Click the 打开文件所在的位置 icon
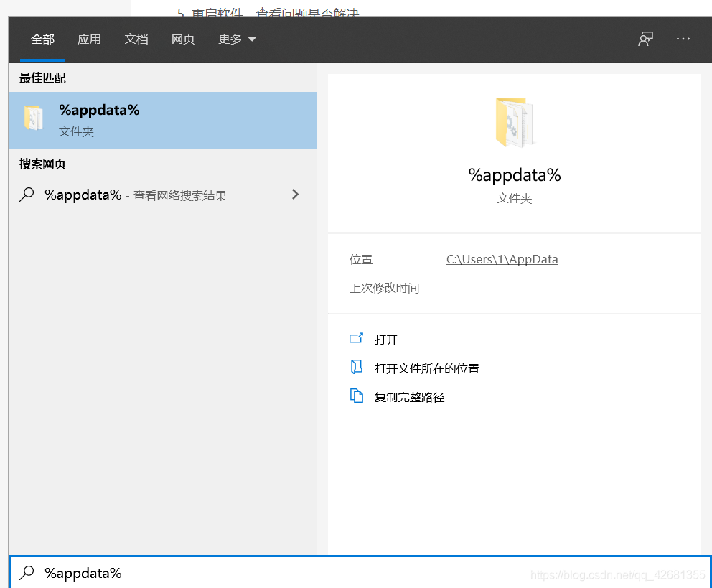 (x=356, y=368)
